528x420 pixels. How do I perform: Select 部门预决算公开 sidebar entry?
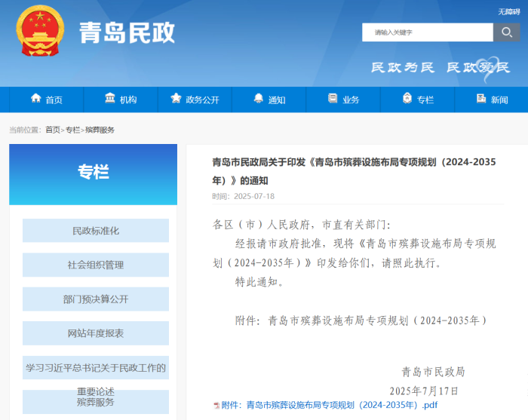click(x=96, y=299)
